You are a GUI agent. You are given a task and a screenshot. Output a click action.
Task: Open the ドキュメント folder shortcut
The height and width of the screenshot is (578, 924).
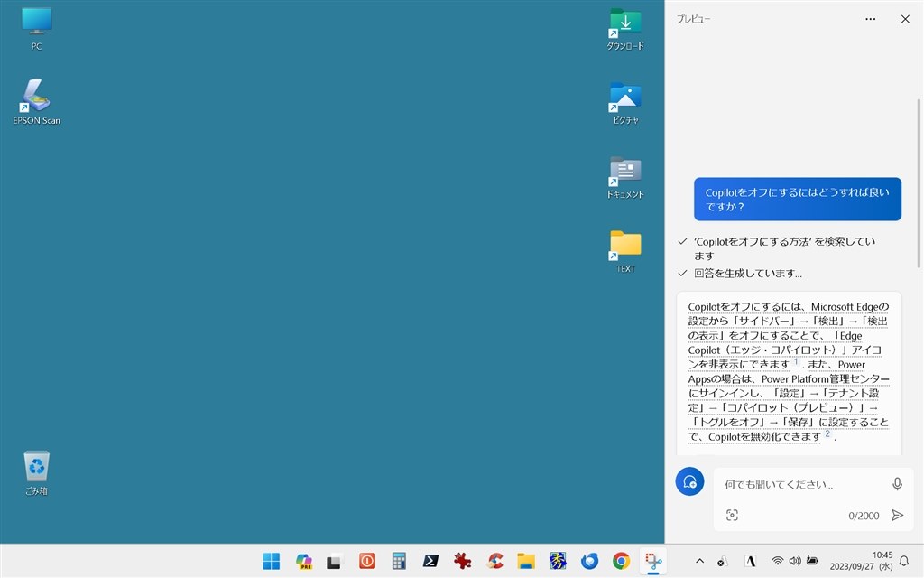[x=625, y=178]
